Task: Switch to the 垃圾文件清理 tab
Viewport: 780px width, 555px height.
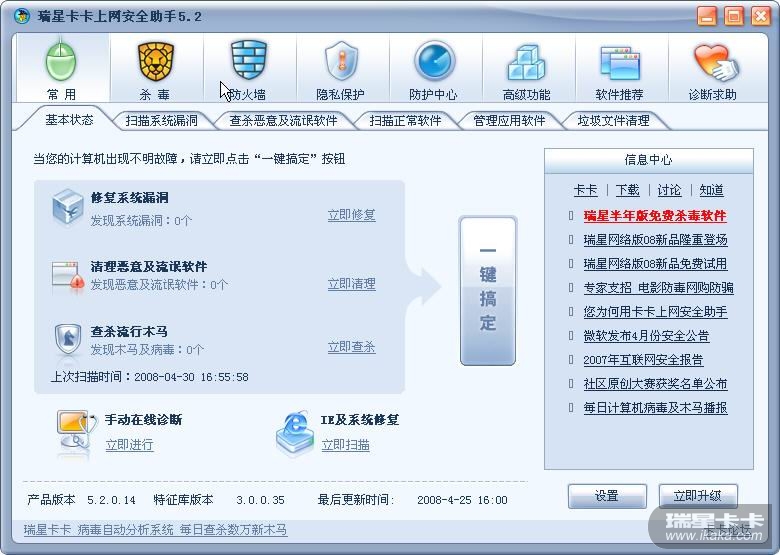Action: (x=613, y=120)
